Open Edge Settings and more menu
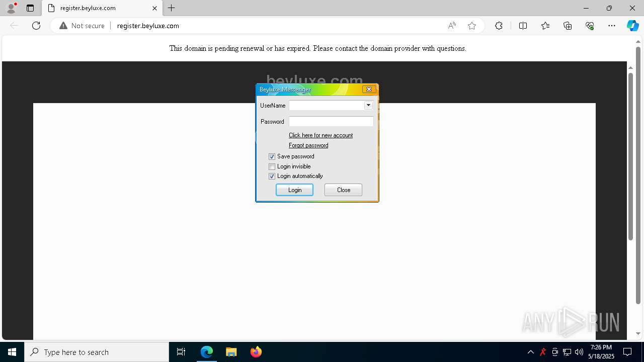The width and height of the screenshot is (644, 362). click(x=612, y=26)
